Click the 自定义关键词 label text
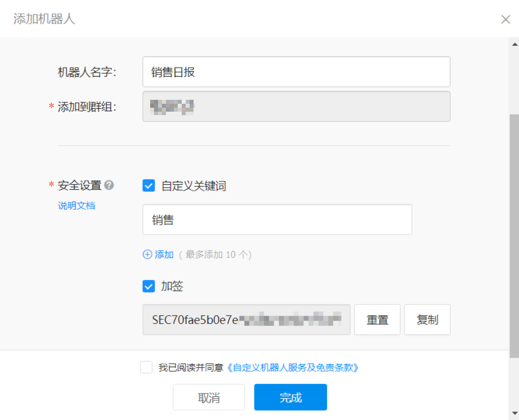The image size is (519, 420). coord(194,186)
